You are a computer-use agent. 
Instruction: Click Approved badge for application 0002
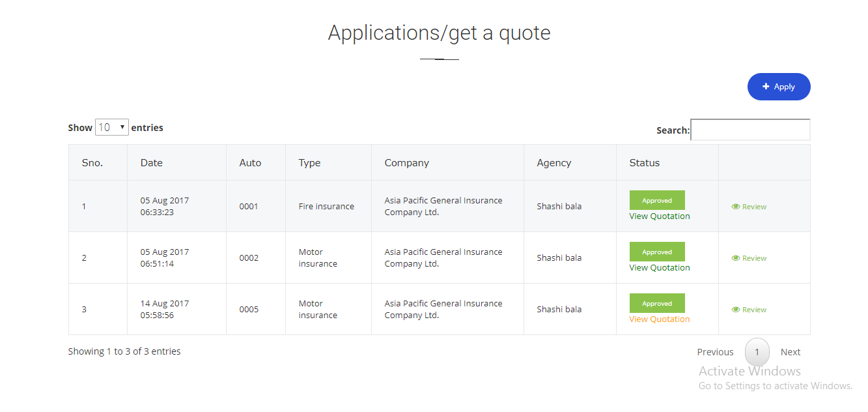click(x=657, y=252)
